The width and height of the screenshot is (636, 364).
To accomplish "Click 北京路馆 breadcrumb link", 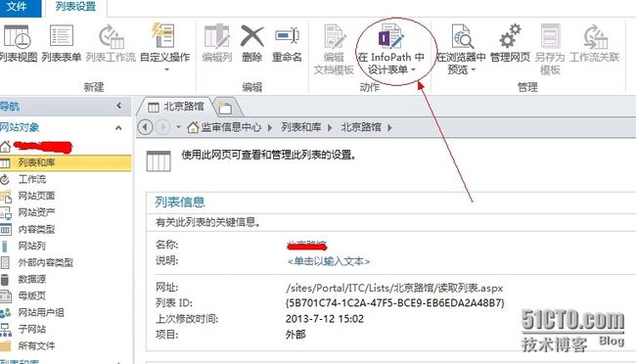I will point(361,127).
